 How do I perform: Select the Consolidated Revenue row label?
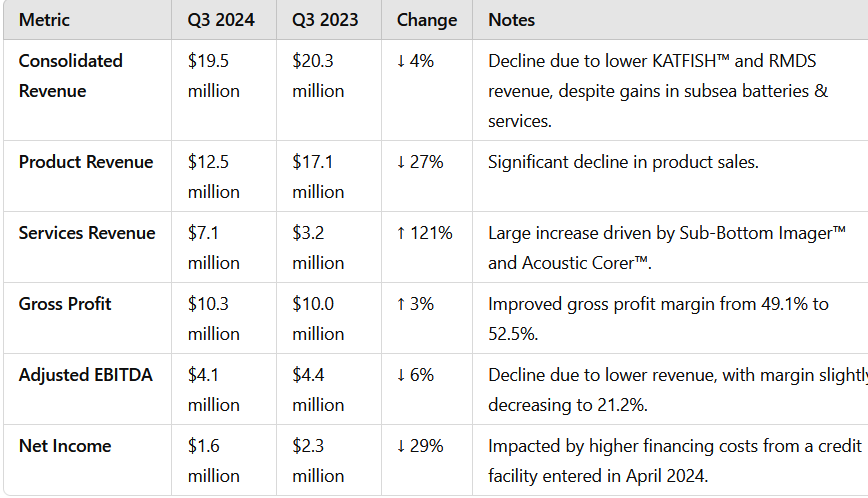[x=71, y=76]
